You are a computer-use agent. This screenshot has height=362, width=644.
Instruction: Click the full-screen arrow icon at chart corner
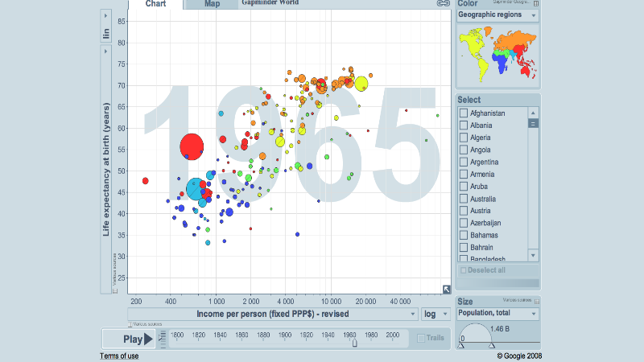(x=446, y=290)
